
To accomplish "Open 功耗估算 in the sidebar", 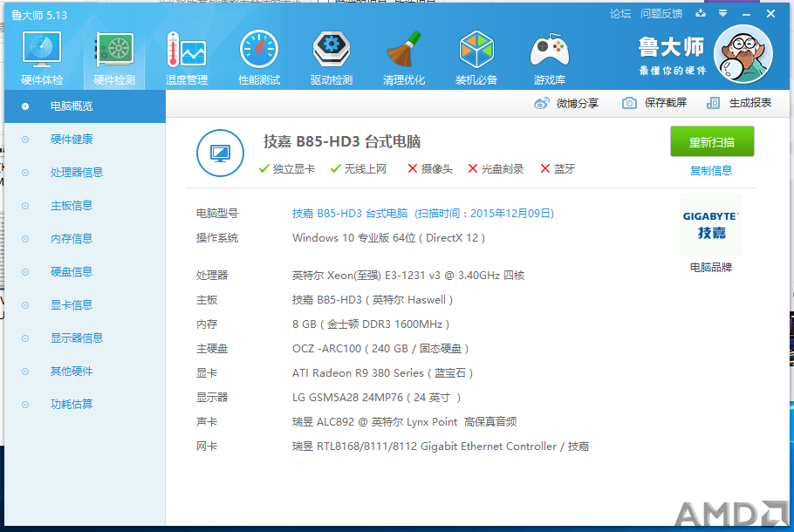I will pyautogui.click(x=86, y=405).
